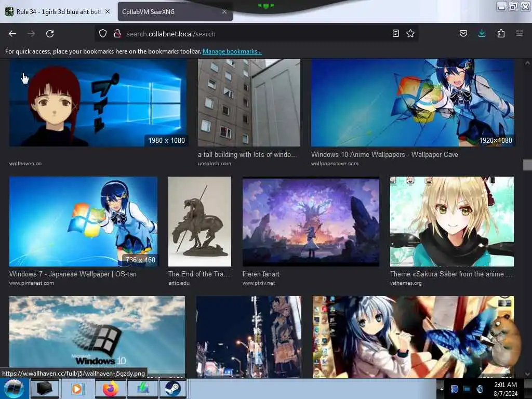Open the Manage bookmarks link

232,51
